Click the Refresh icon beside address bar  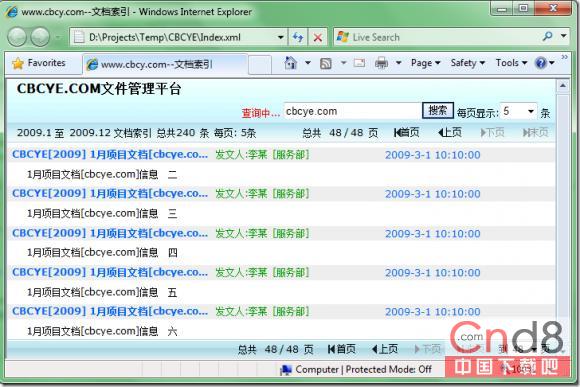click(x=298, y=37)
